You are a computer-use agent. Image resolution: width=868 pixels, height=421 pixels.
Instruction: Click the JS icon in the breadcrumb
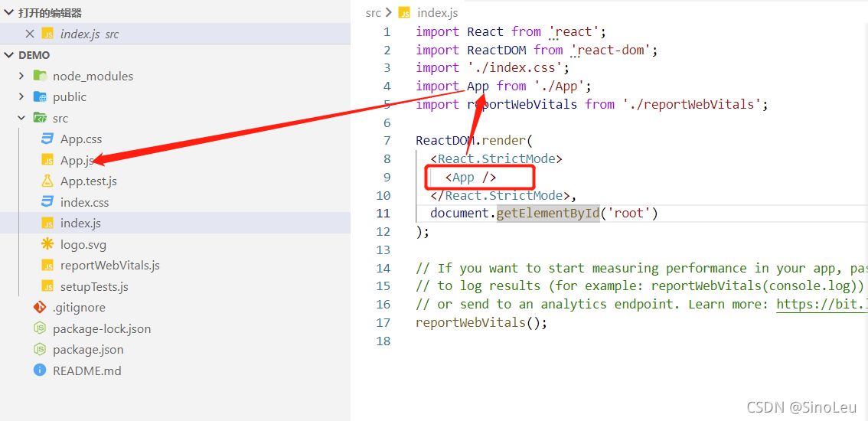click(x=405, y=12)
